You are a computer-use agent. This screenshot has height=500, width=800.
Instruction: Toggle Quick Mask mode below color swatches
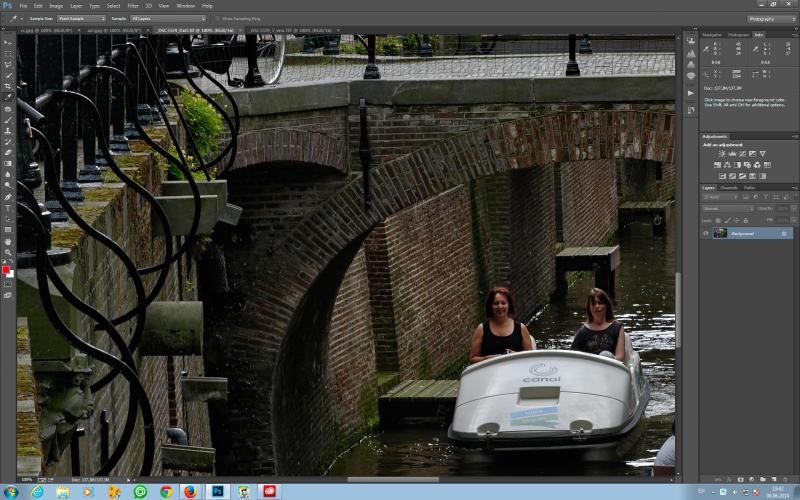8,284
